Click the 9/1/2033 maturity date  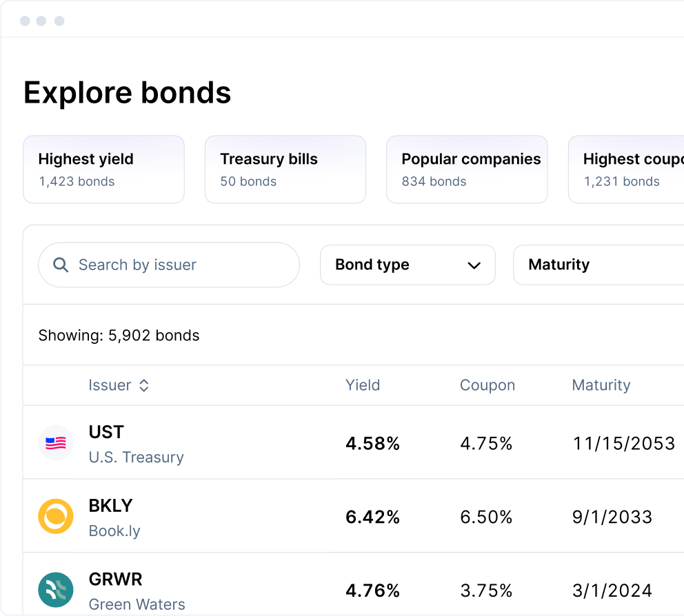click(x=612, y=517)
